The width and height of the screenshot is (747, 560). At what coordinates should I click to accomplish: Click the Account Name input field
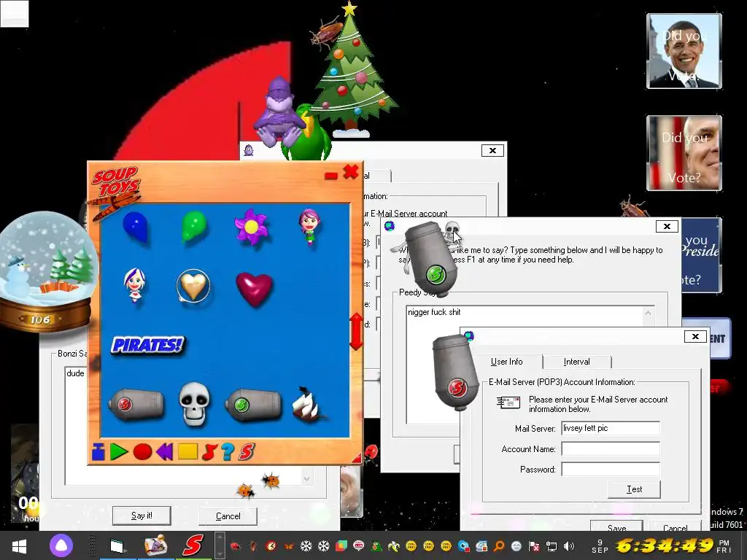611,448
